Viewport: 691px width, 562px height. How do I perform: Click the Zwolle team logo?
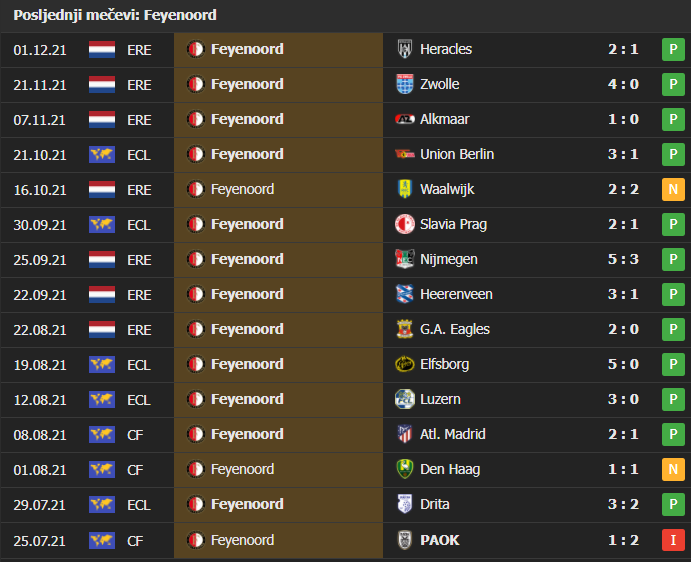click(x=405, y=84)
